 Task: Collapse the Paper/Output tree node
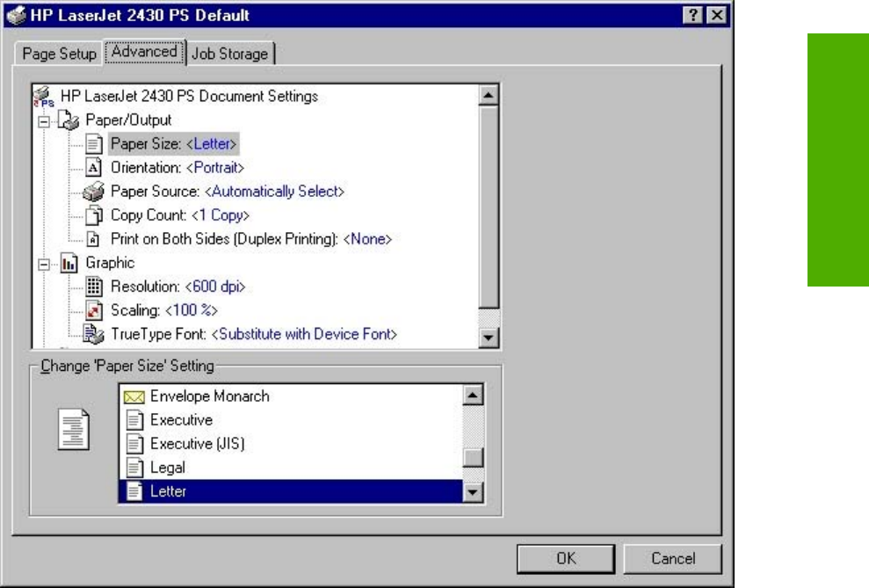pos(44,121)
